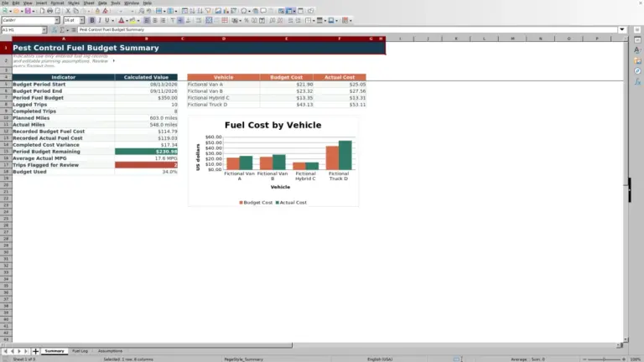This screenshot has width=644, height=362.
Task: Open the Borders dropdown arrow
Action: pos(314,20)
